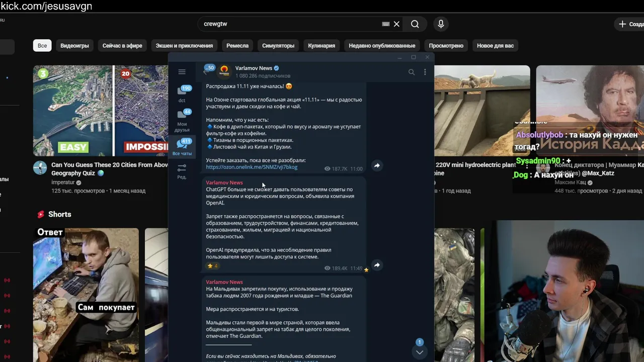Image resolution: width=644 pixels, height=362 pixels.
Task: Click the star reaction on ChatGPT post
Action: pyautogui.click(x=213, y=266)
